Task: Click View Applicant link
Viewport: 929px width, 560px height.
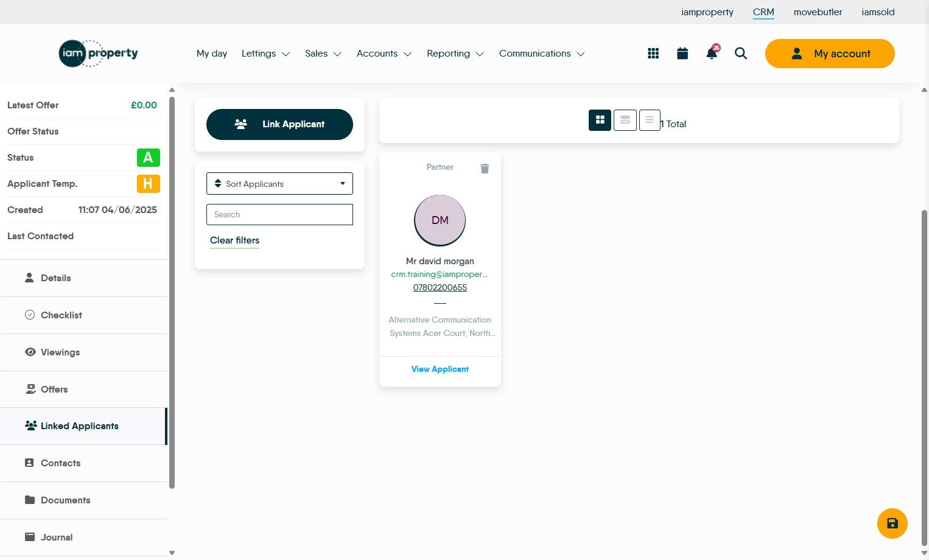Action: [x=440, y=369]
